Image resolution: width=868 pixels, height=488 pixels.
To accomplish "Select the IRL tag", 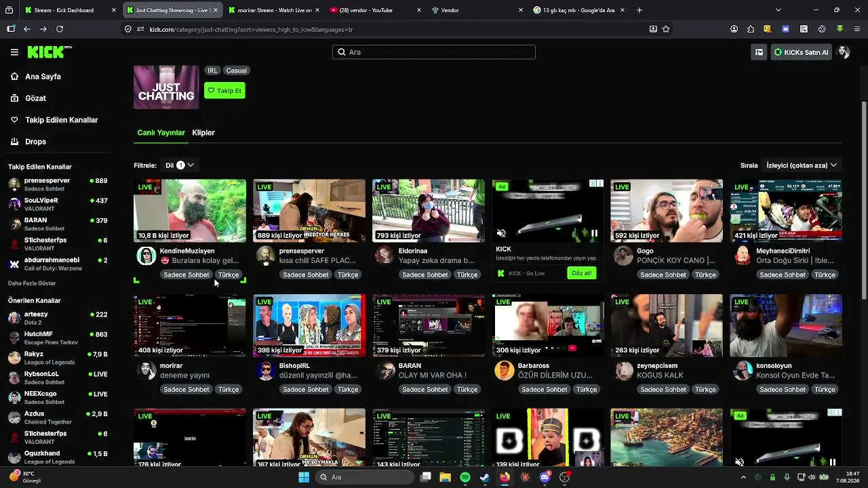I will 212,70.
